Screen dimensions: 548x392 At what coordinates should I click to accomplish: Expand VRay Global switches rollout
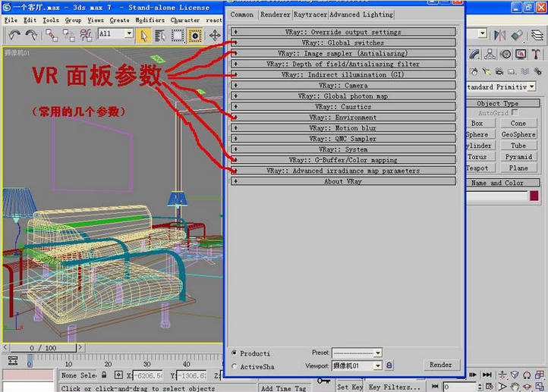[x=343, y=42]
